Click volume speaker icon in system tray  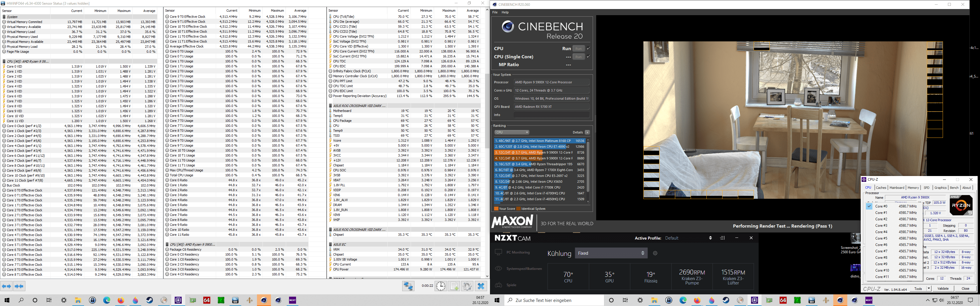(x=941, y=300)
